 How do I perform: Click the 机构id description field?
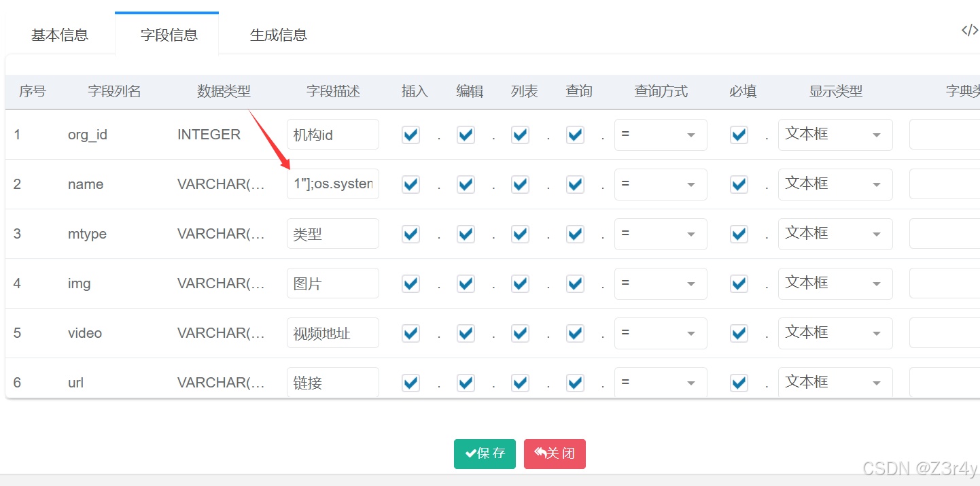click(333, 135)
